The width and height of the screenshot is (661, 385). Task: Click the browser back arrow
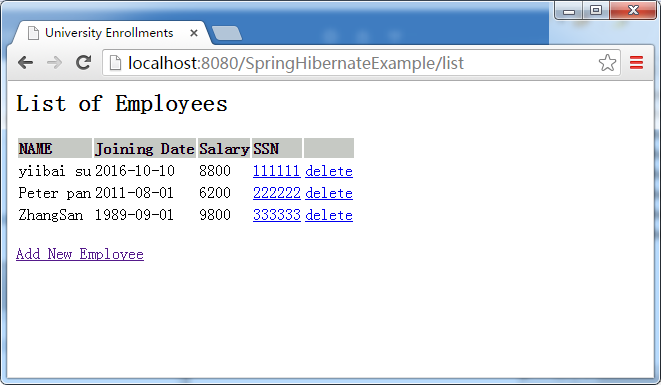coord(26,63)
